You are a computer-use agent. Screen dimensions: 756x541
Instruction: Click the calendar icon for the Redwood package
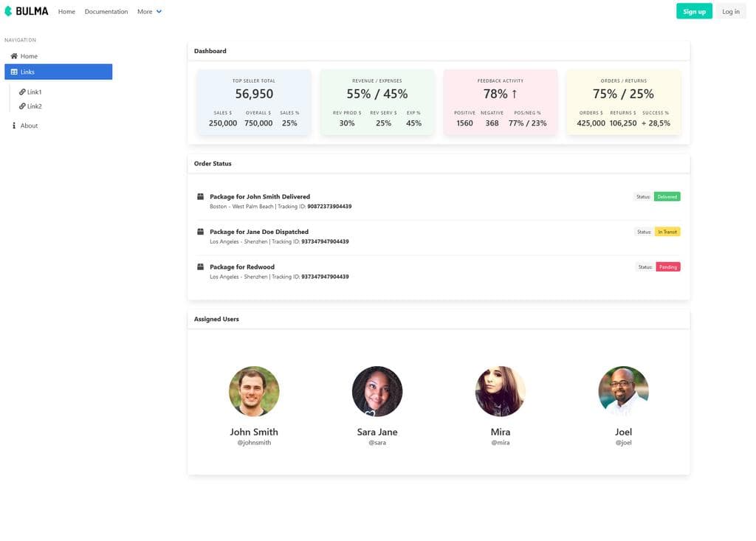pyautogui.click(x=200, y=266)
